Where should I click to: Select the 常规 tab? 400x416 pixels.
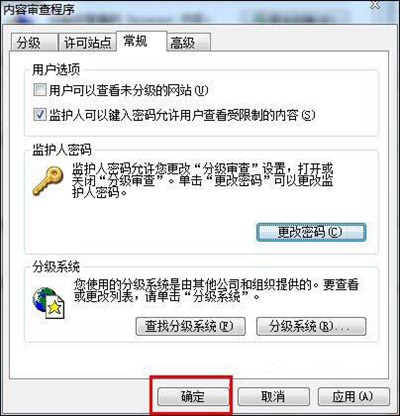[141, 41]
